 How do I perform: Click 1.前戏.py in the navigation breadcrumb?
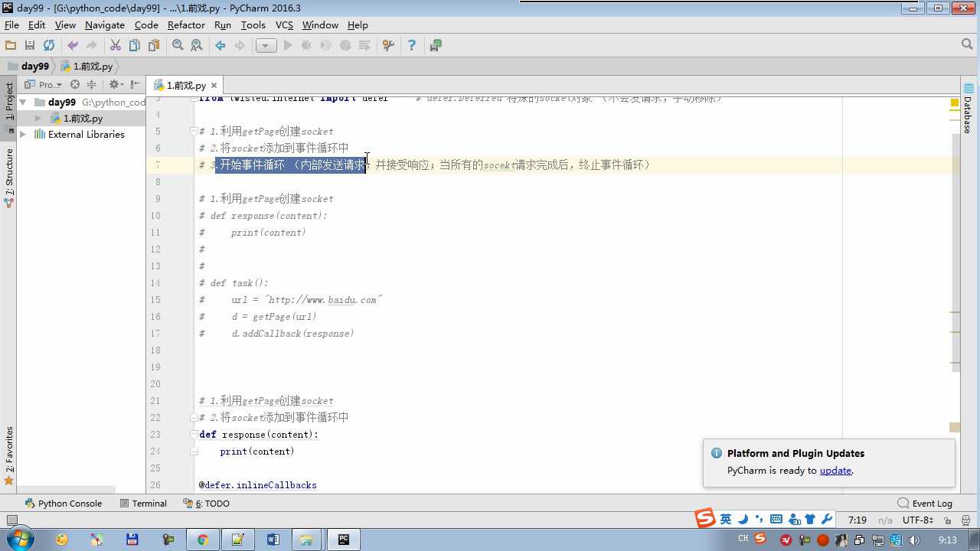click(x=87, y=67)
